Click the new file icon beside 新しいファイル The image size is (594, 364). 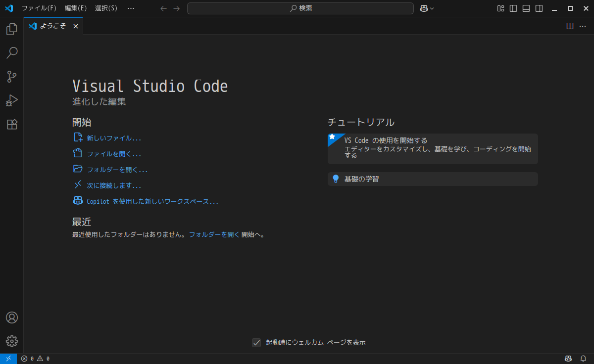[x=78, y=137]
